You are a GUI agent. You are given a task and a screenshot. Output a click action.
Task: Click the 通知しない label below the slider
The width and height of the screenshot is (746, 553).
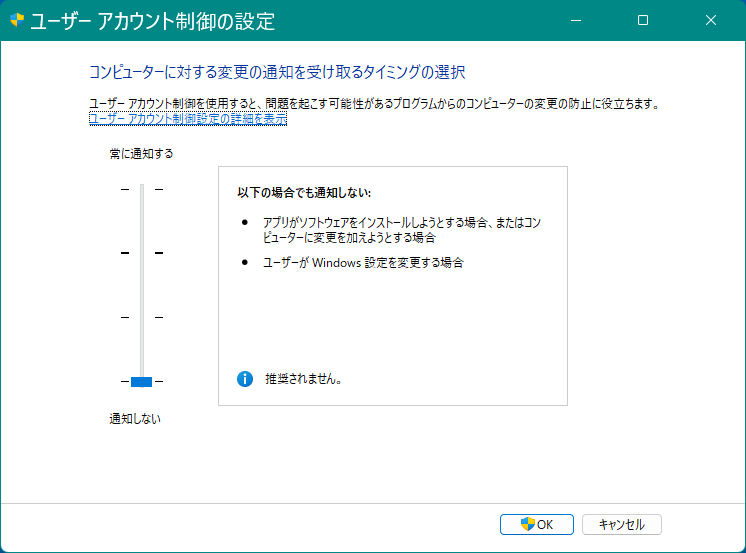point(135,419)
